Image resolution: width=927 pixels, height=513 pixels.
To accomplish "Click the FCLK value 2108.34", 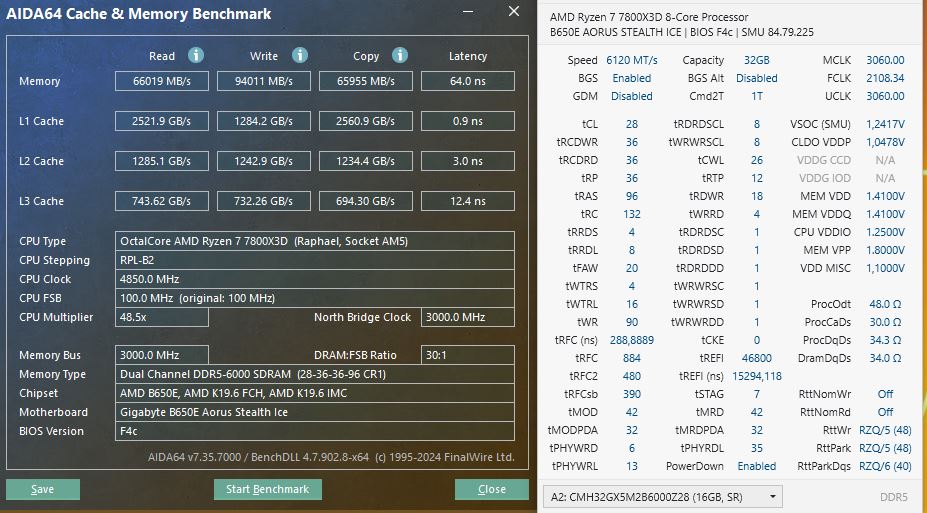I will coord(885,78).
